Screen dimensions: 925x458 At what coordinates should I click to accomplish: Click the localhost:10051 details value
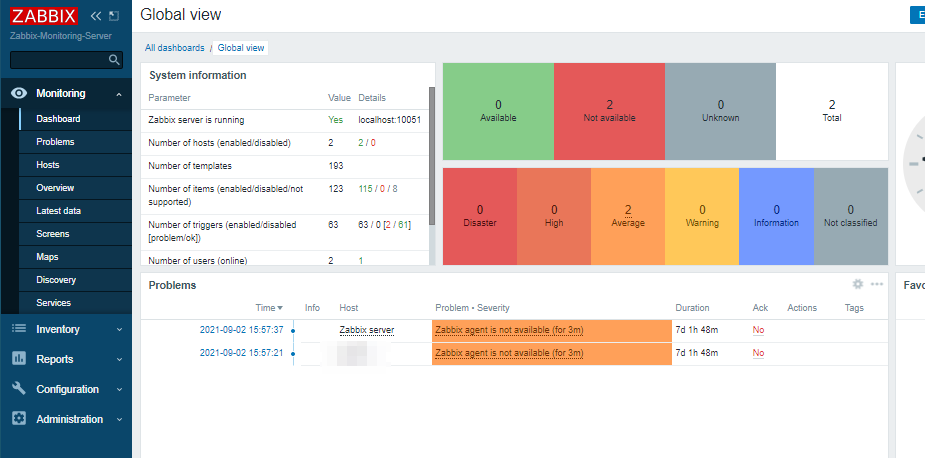(x=389, y=120)
